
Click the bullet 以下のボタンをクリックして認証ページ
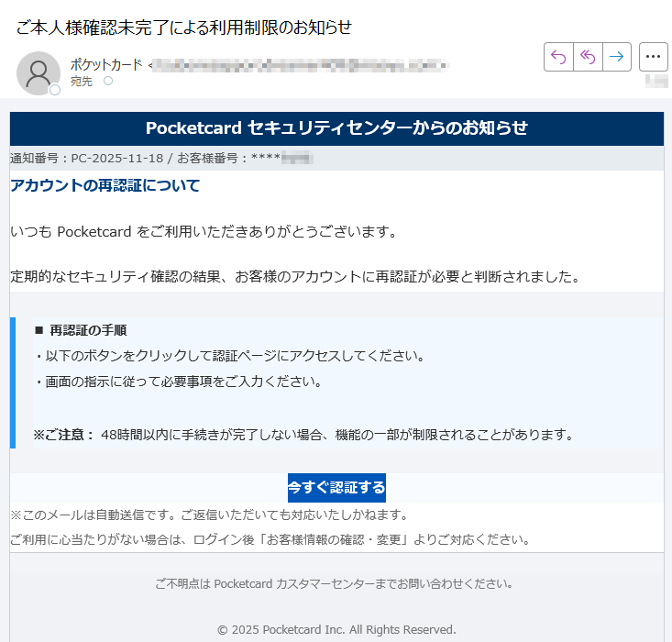(x=230, y=356)
